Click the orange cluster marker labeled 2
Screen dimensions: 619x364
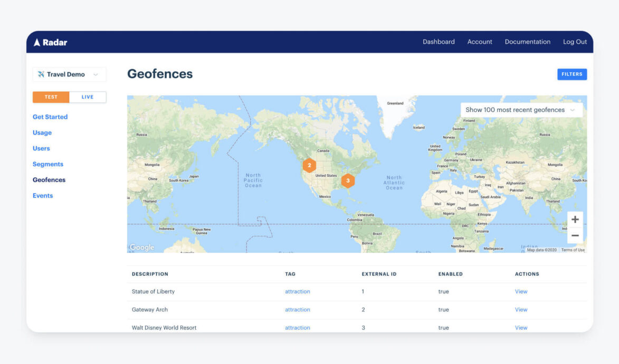(x=309, y=165)
